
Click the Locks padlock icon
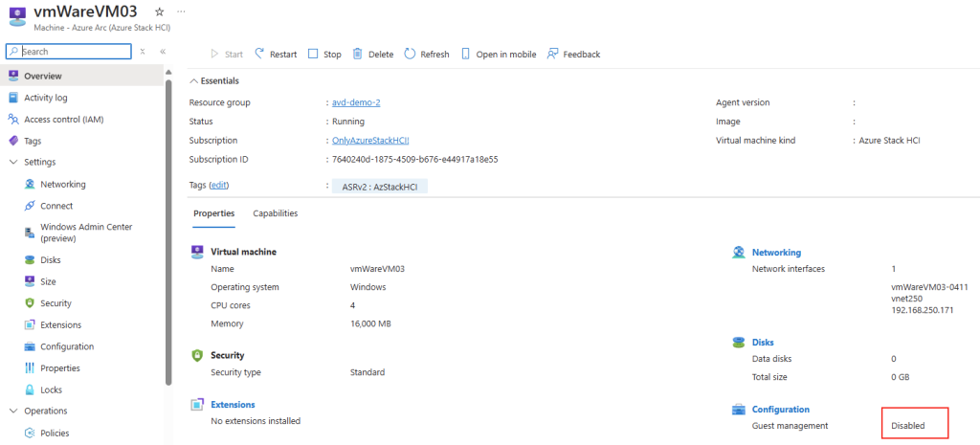30,389
